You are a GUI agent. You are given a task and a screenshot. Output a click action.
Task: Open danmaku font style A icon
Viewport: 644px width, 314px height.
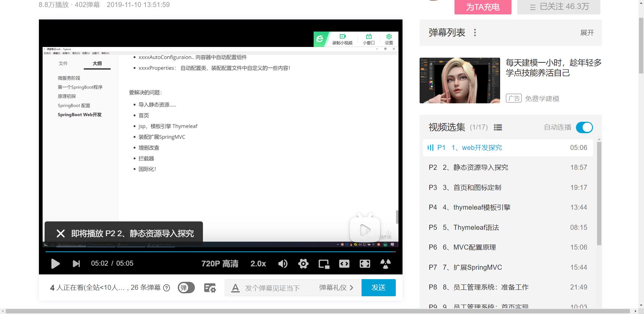pos(235,288)
